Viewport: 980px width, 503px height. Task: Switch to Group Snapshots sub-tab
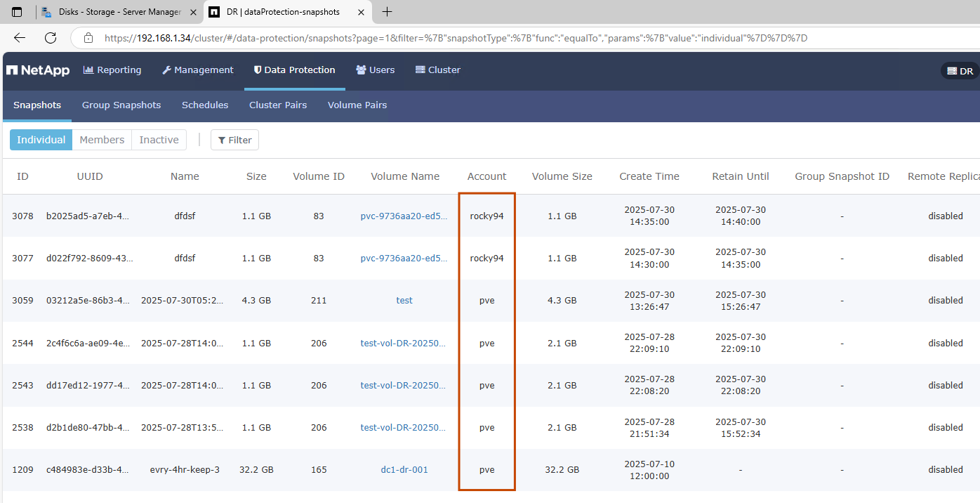pyautogui.click(x=121, y=105)
